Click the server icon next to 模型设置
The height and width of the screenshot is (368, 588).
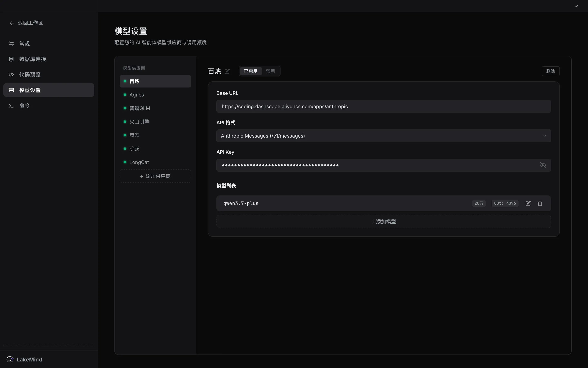click(11, 90)
